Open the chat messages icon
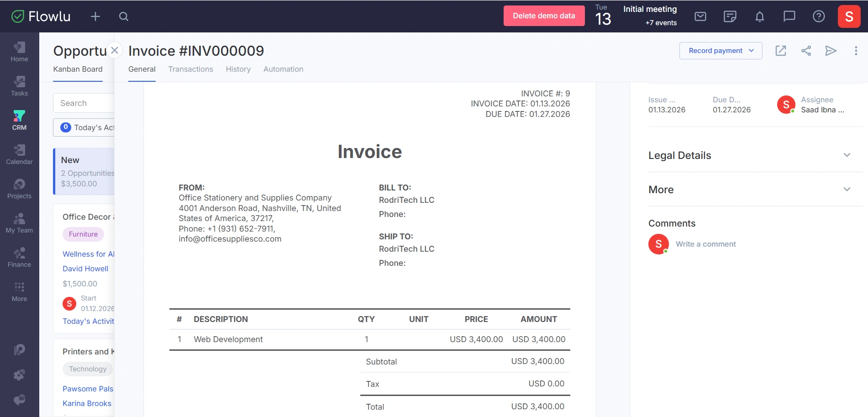Screen dimensions: 868x417 (789, 17)
